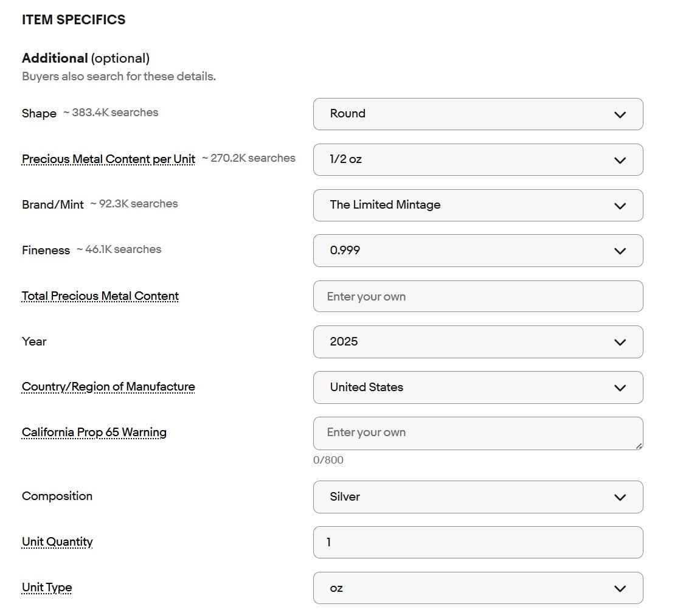This screenshot has width=700, height=615.
Task: Click the Country/Region of Manufacture label
Action: pyautogui.click(x=108, y=387)
